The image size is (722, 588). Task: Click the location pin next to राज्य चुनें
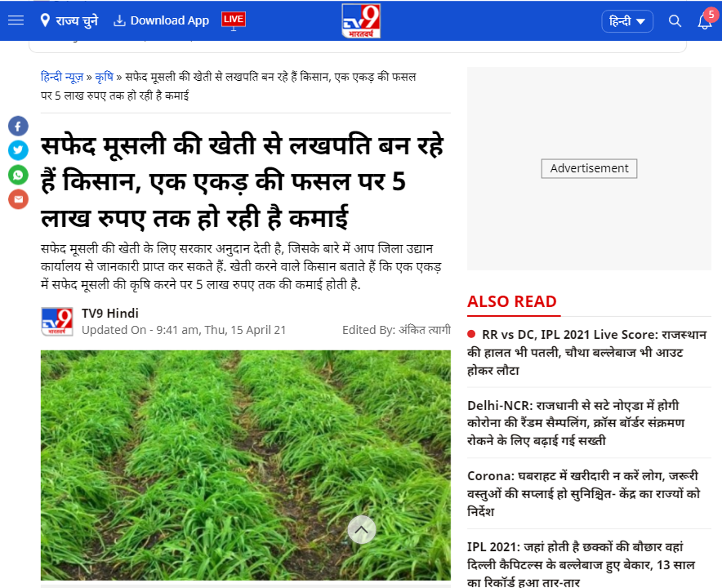click(45, 20)
